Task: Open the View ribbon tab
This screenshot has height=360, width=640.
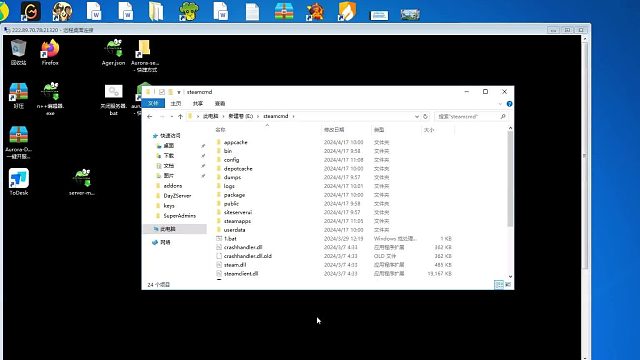Action: coord(220,103)
